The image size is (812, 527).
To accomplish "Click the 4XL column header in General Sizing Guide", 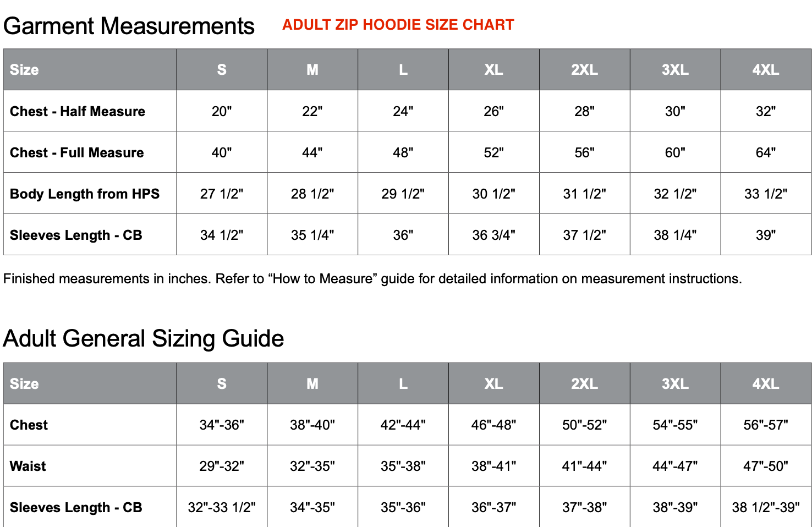I will coord(765,383).
